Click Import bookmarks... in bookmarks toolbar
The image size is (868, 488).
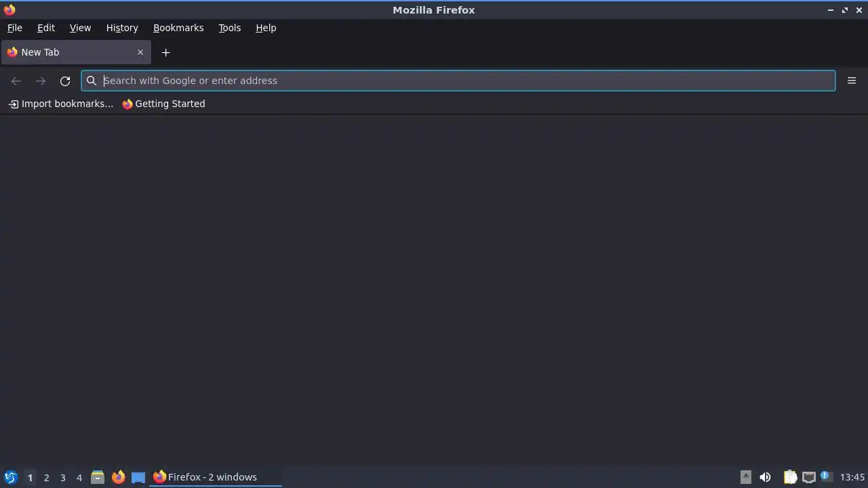(x=61, y=104)
